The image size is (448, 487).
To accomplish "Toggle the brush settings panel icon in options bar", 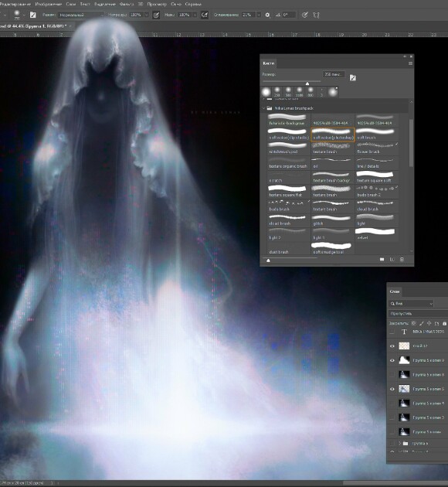I will tap(33, 15).
